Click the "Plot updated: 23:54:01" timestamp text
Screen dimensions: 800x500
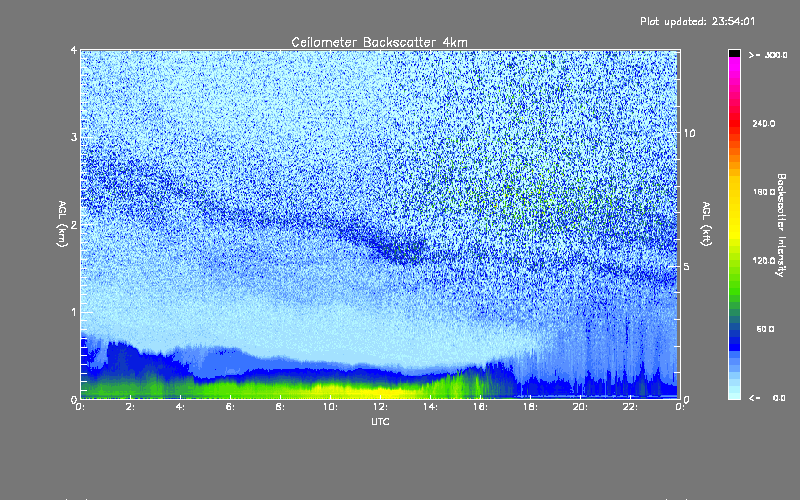pyautogui.click(x=697, y=21)
